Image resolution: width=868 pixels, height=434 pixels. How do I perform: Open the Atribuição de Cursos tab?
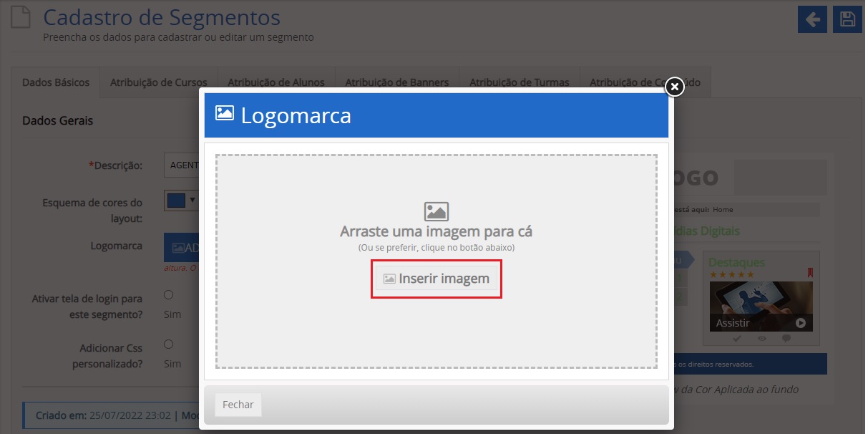[158, 82]
